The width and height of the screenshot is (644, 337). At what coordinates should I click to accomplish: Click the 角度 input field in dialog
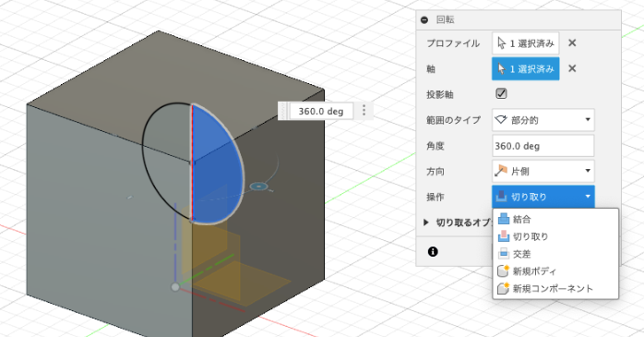tap(543, 146)
